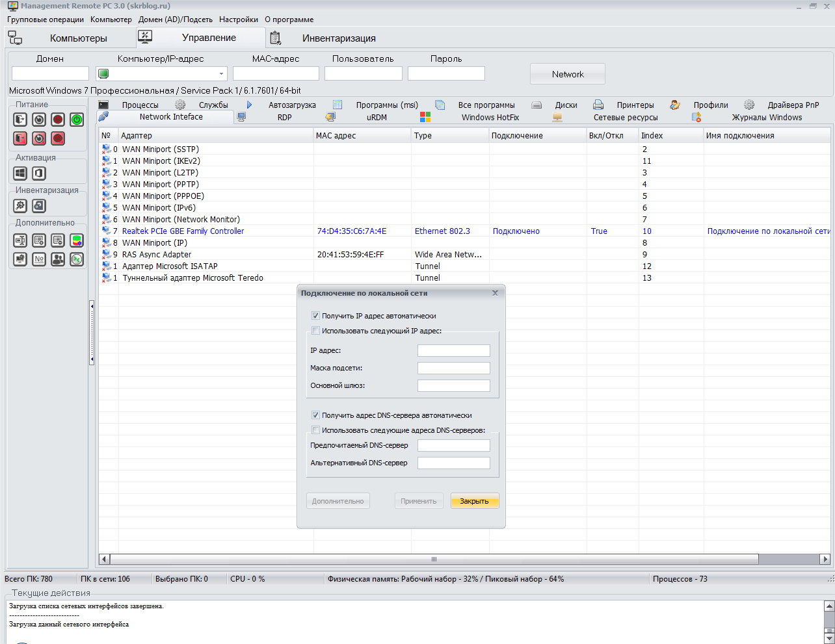Click the green power-on icon
The image size is (835, 644).
tap(77, 120)
